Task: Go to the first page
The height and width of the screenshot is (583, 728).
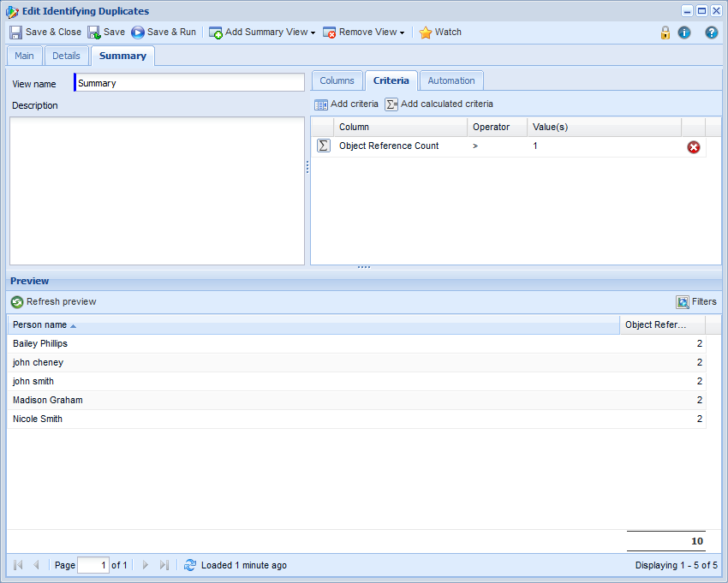Action: pos(18,565)
